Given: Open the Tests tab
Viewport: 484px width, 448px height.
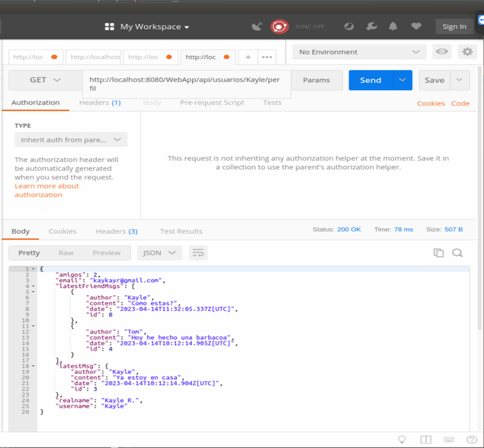Looking at the screenshot, I should [x=272, y=103].
